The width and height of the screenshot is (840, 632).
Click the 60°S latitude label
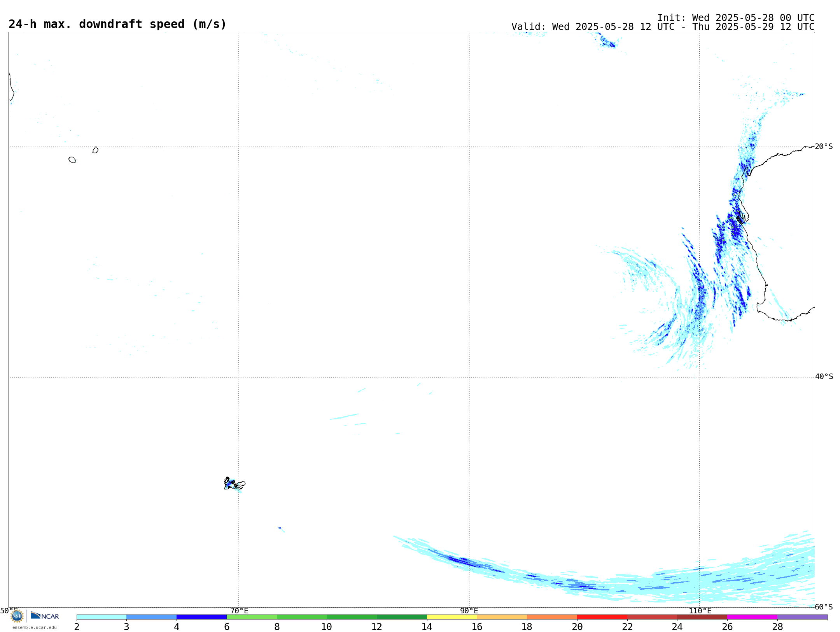[824, 607]
